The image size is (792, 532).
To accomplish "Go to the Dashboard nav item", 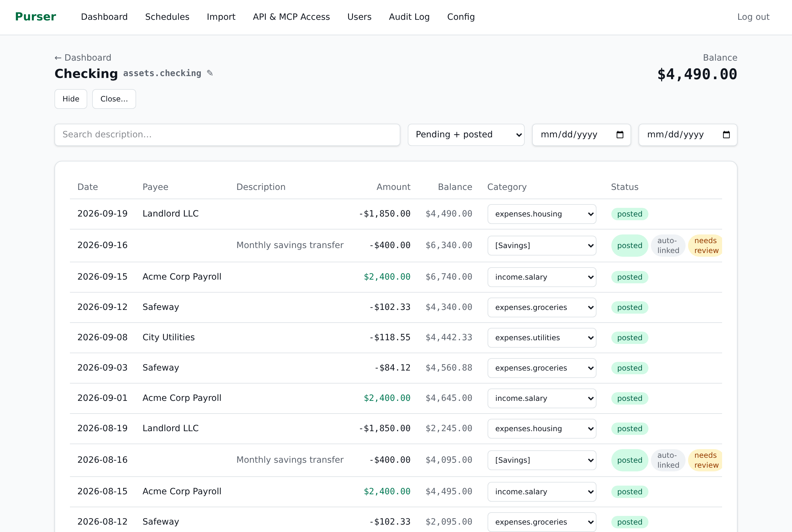I will pyautogui.click(x=104, y=17).
